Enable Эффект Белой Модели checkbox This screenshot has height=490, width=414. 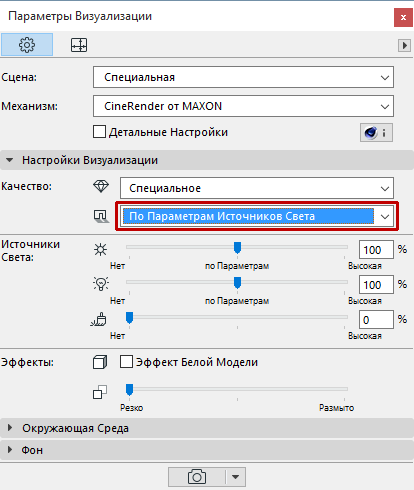(x=126, y=362)
